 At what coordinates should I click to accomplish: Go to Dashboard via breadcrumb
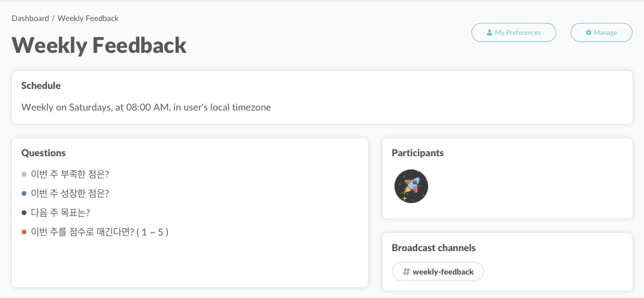pyautogui.click(x=31, y=19)
